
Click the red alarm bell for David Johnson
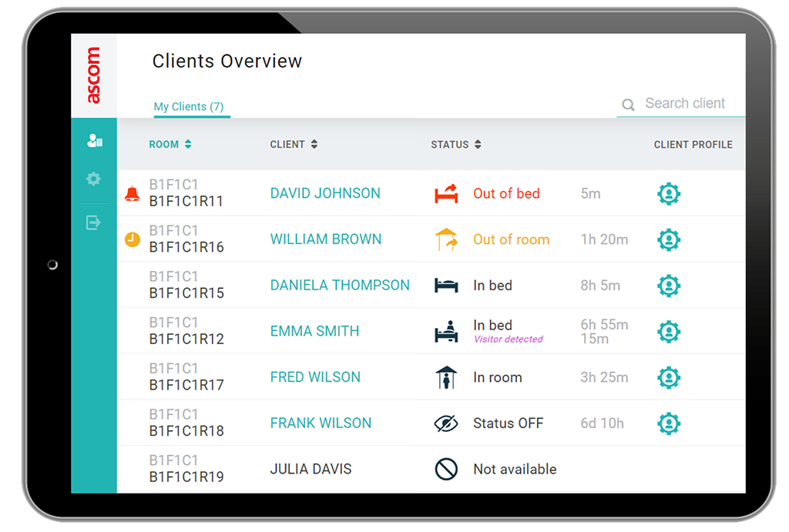coord(132,194)
